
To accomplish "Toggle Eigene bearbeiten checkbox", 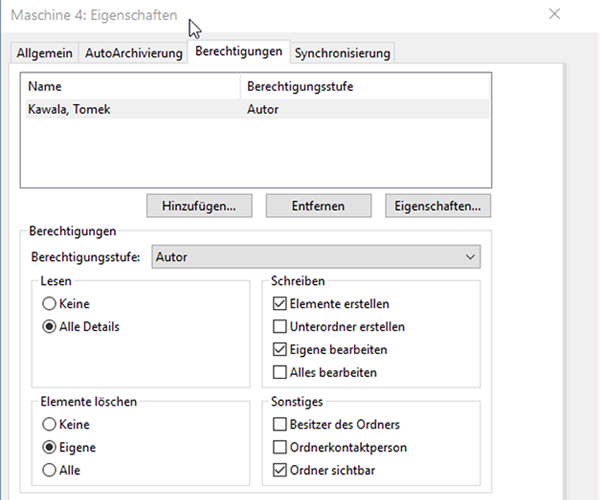I will click(x=281, y=350).
